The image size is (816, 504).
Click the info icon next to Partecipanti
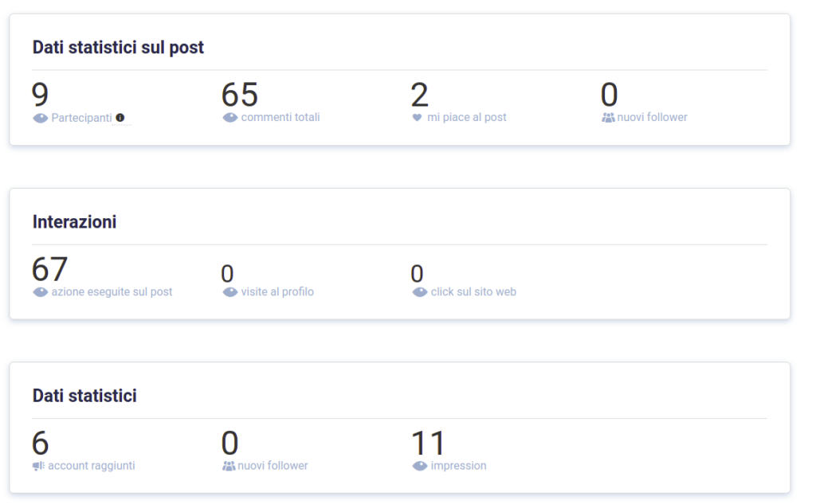[x=120, y=118]
